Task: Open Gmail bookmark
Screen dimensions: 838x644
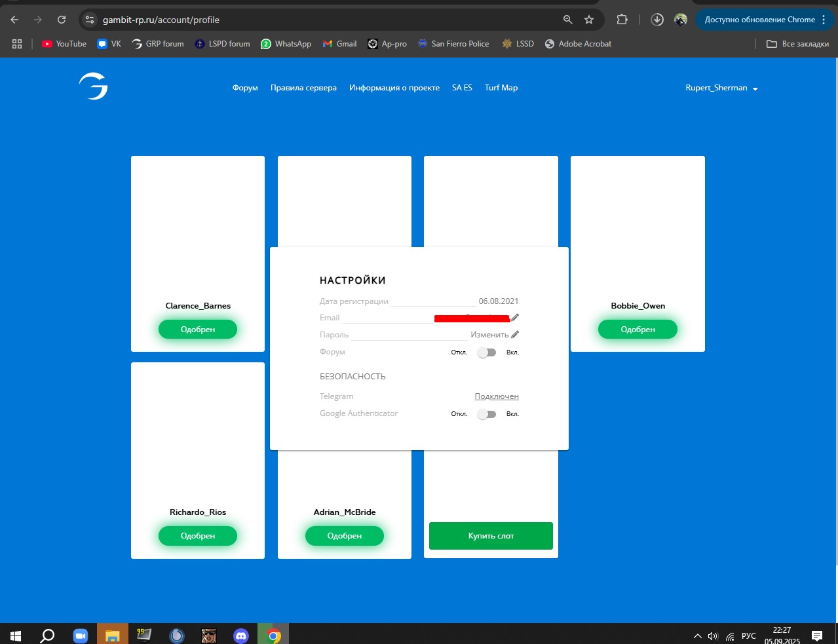Action: coord(339,44)
